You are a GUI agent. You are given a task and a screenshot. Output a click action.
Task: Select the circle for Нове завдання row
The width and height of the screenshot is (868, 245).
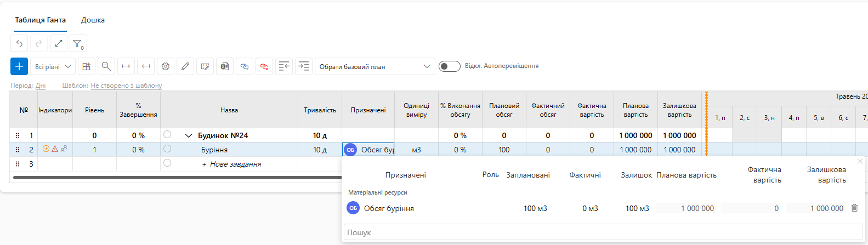[x=167, y=163]
